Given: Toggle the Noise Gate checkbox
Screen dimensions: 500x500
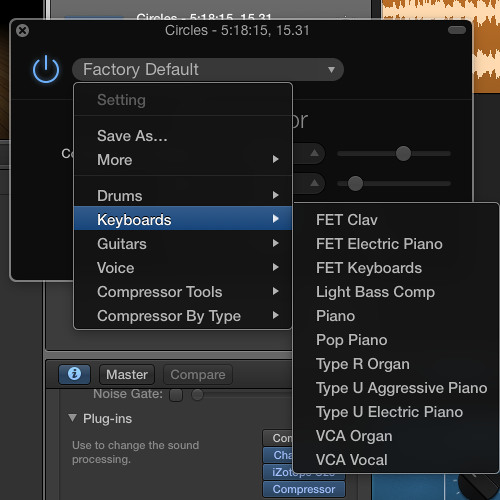Looking at the screenshot, I should point(176,395).
